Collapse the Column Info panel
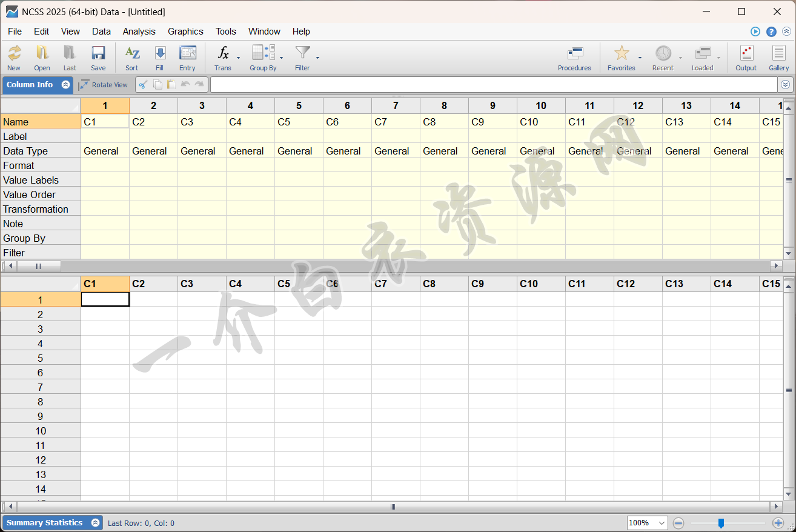The width and height of the screenshot is (796, 532). pos(65,85)
